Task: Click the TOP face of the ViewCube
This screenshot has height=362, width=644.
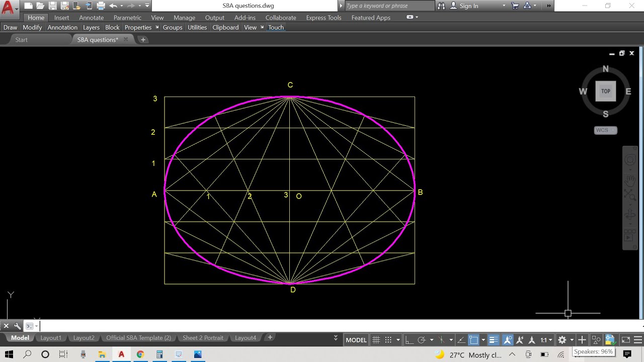Action: tap(605, 92)
